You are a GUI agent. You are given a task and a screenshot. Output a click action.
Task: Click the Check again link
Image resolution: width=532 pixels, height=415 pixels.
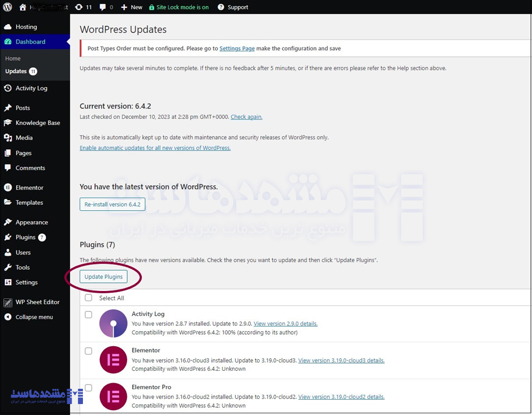[x=246, y=117]
